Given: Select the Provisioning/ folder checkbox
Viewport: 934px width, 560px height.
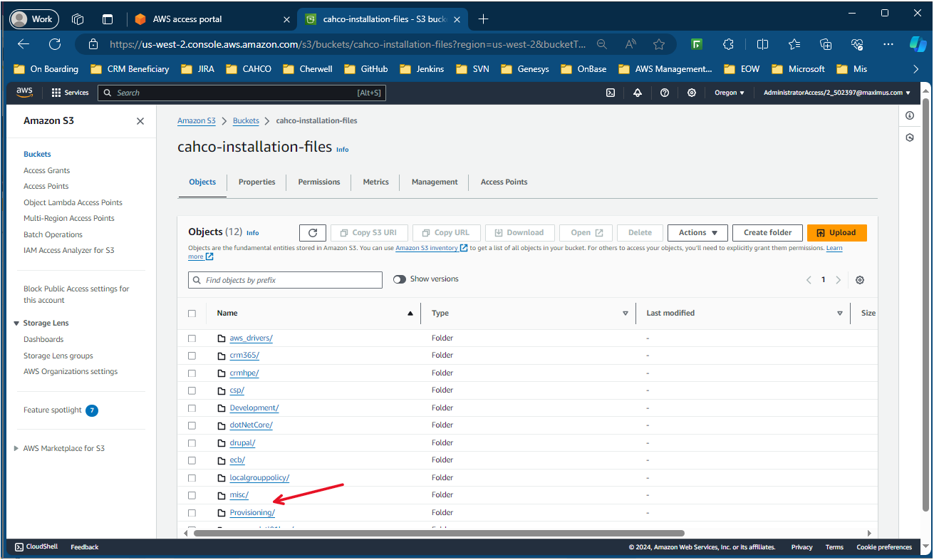Looking at the screenshot, I should [192, 513].
